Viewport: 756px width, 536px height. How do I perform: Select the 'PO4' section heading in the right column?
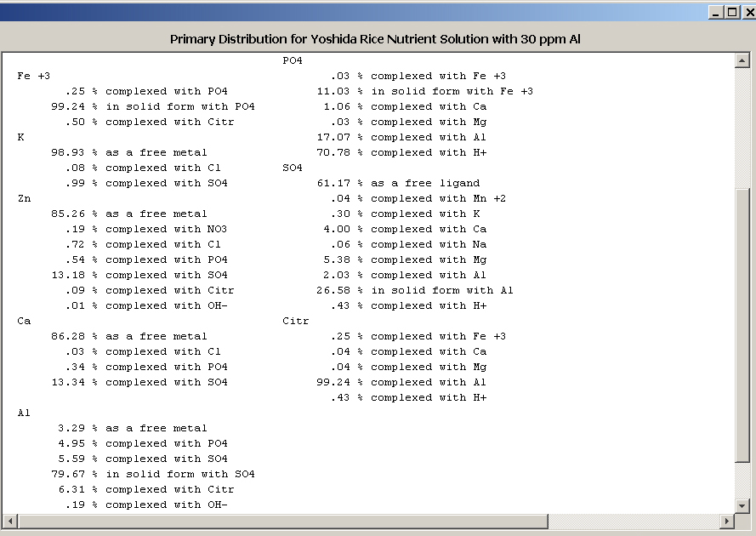tap(293, 60)
